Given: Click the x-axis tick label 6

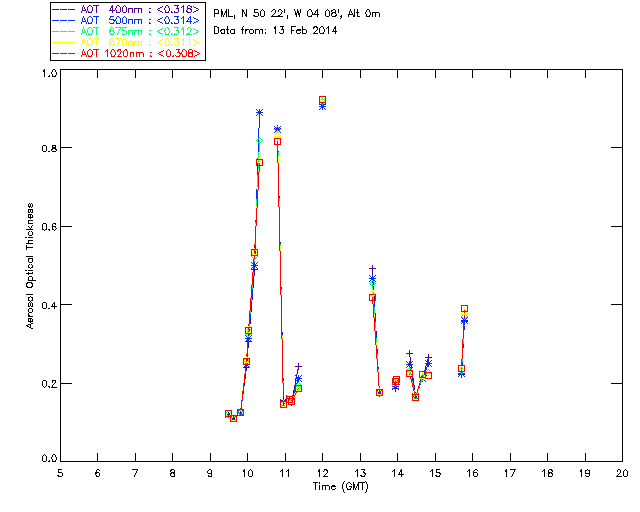Looking at the screenshot, I should (98, 473).
